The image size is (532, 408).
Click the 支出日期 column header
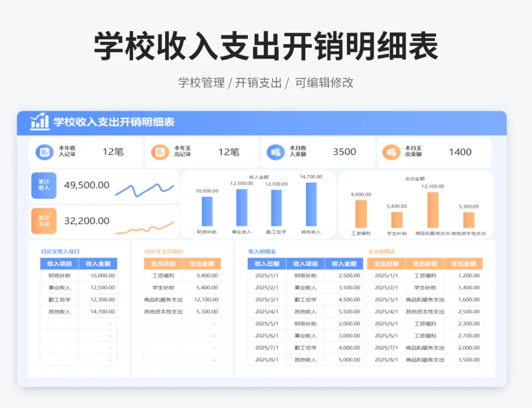click(x=386, y=264)
